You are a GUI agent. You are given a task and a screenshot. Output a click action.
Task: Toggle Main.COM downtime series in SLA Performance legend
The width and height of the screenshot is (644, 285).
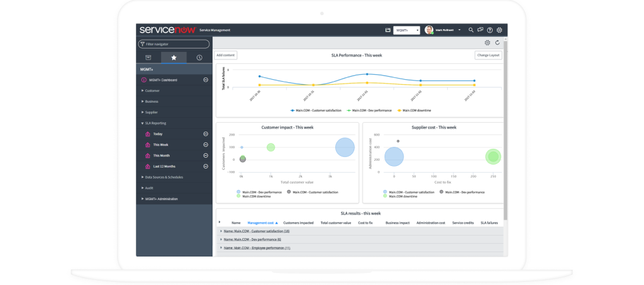pos(414,110)
